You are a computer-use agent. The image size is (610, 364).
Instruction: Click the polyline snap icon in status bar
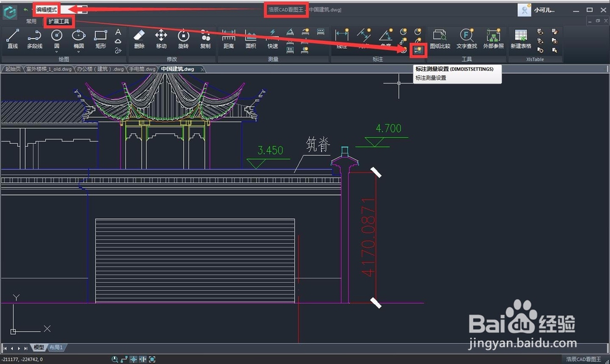pos(124,359)
